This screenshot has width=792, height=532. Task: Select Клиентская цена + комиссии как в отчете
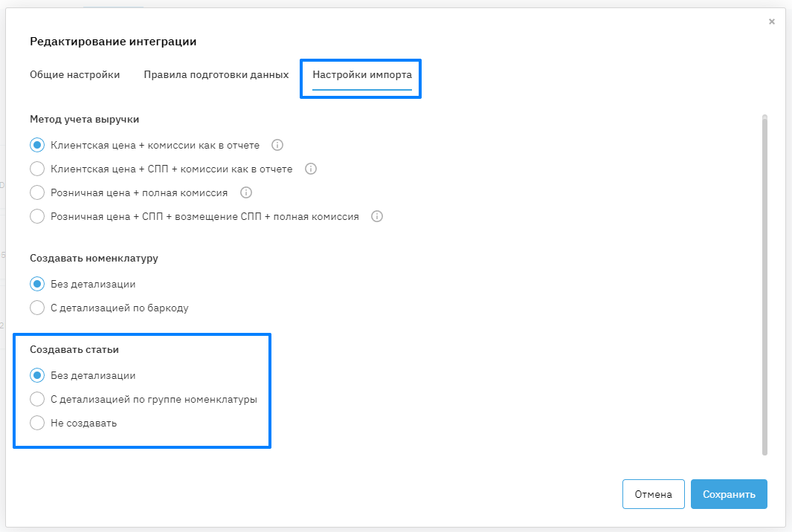(37, 145)
